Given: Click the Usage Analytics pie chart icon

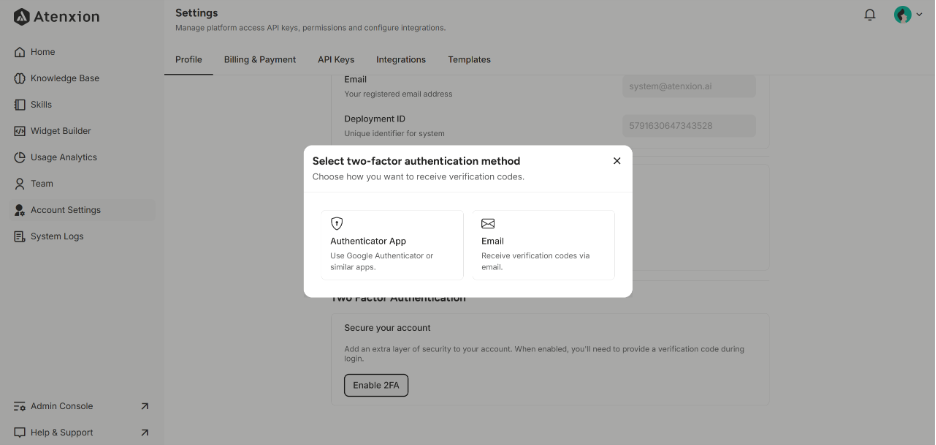Looking at the screenshot, I should pyautogui.click(x=20, y=157).
